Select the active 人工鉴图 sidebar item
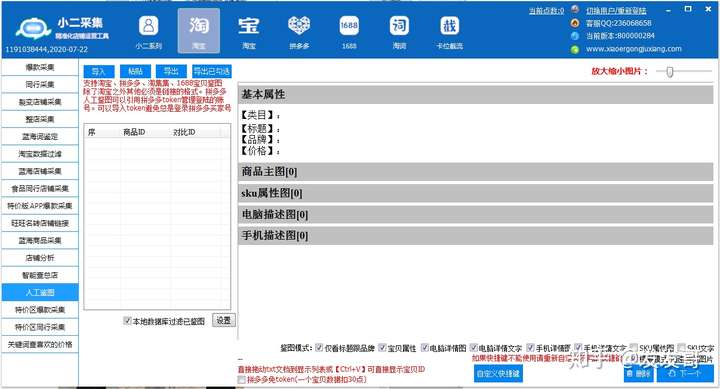 point(40,292)
